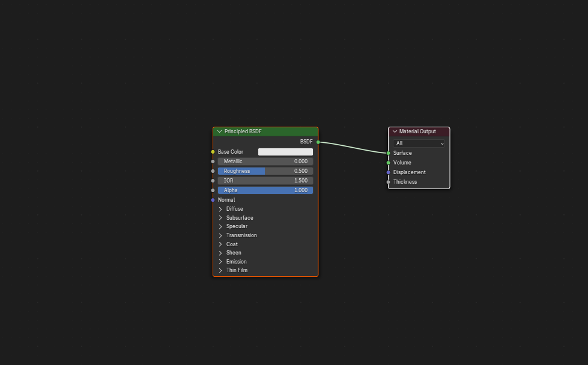Screen dimensions: 588x365
Task: Click the Base Color label
Action: coord(231,152)
